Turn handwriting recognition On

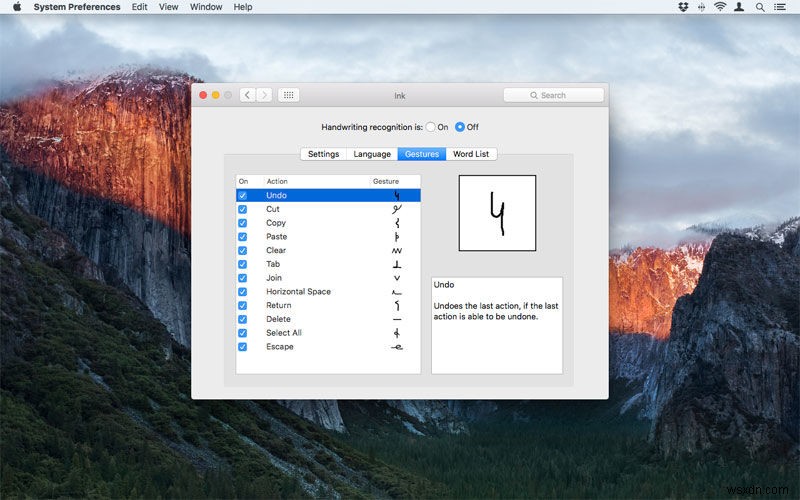[431, 127]
